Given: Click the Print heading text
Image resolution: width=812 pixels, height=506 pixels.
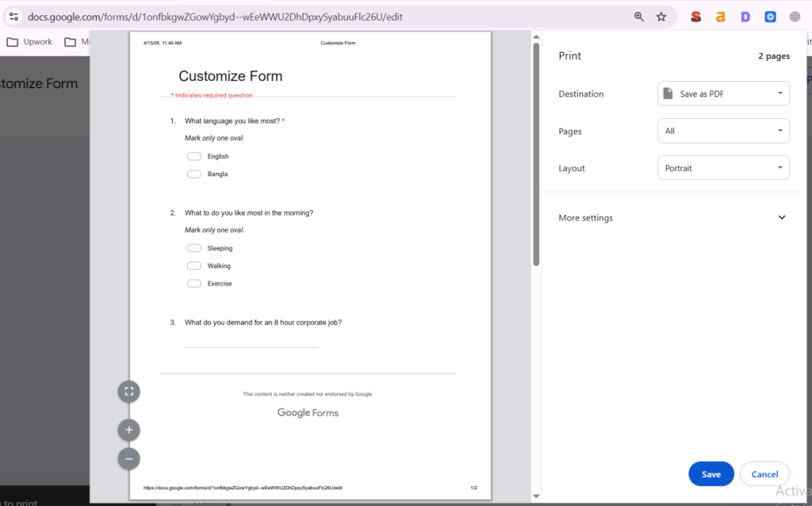Looking at the screenshot, I should click(x=569, y=56).
